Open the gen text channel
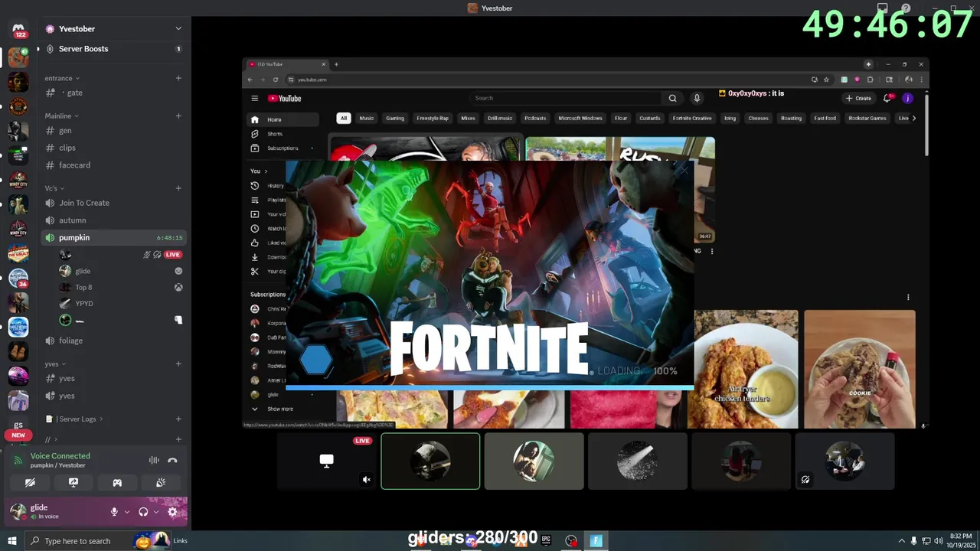Viewport: 980px width, 551px height. point(114,131)
